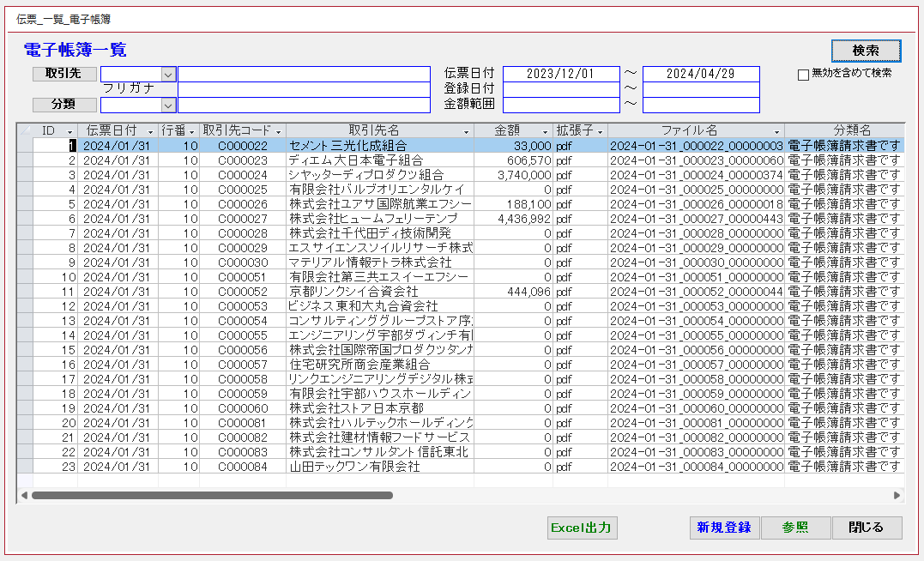Open the 伝票日付 column filter arrow

[x=150, y=131]
